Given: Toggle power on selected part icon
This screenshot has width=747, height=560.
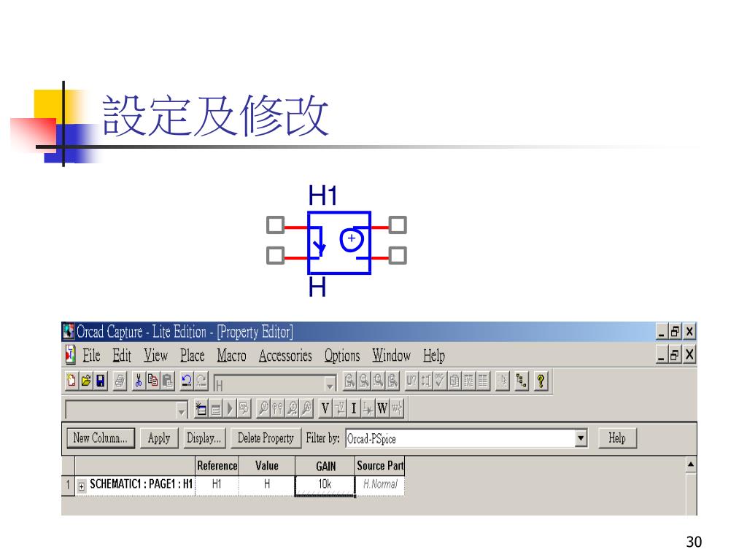Looking at the screenshot, I should click(396, 408).
